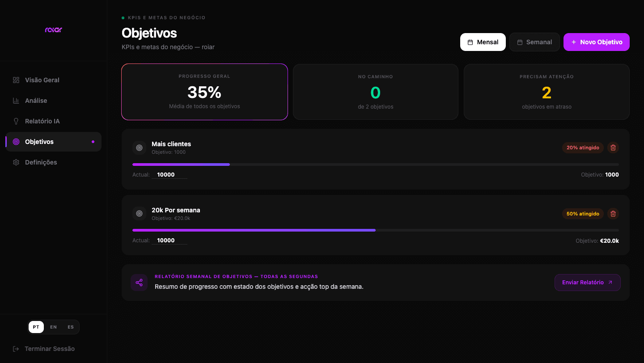Select the Mensal period view
The height and width of the screenshot is (363, 644).
[x=483, y=42]
